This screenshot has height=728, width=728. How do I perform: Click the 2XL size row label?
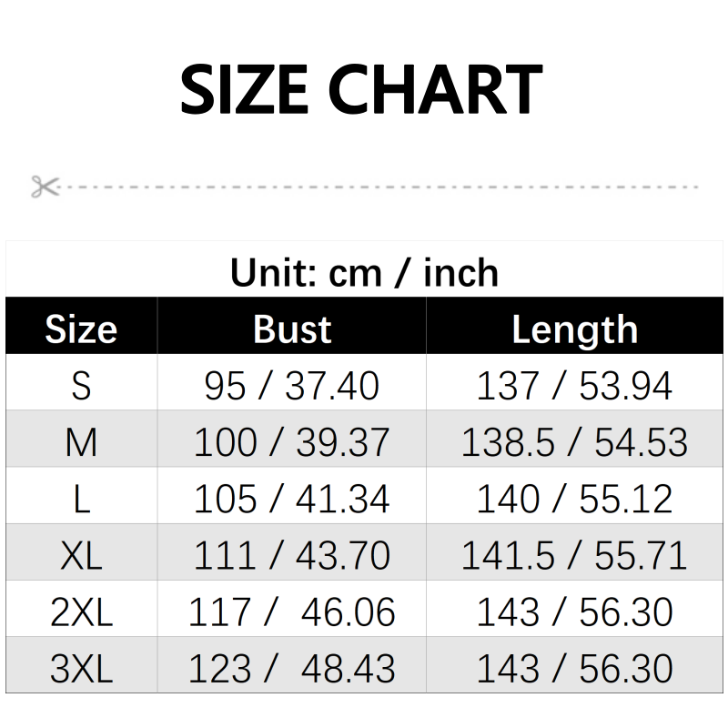pos(81,612)
